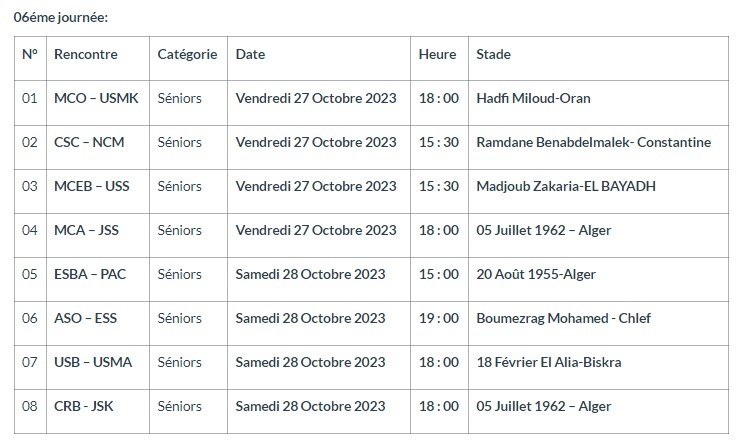
Task: Click the Date column header
Action: click(250, 55)
